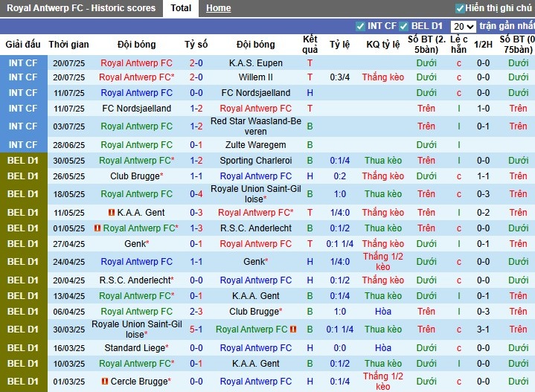Open Red Star Waasland-Beveren team link
The image size is (535, 392).
click(x=255, y=126)
